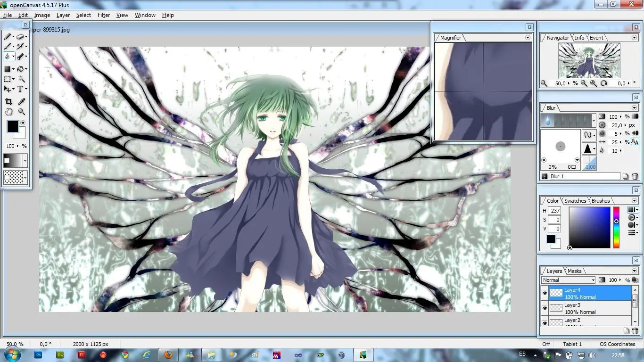The image size is (644, 362).
Task: Swap foreground and background colors in toolbox
Action: pos(23,123)
